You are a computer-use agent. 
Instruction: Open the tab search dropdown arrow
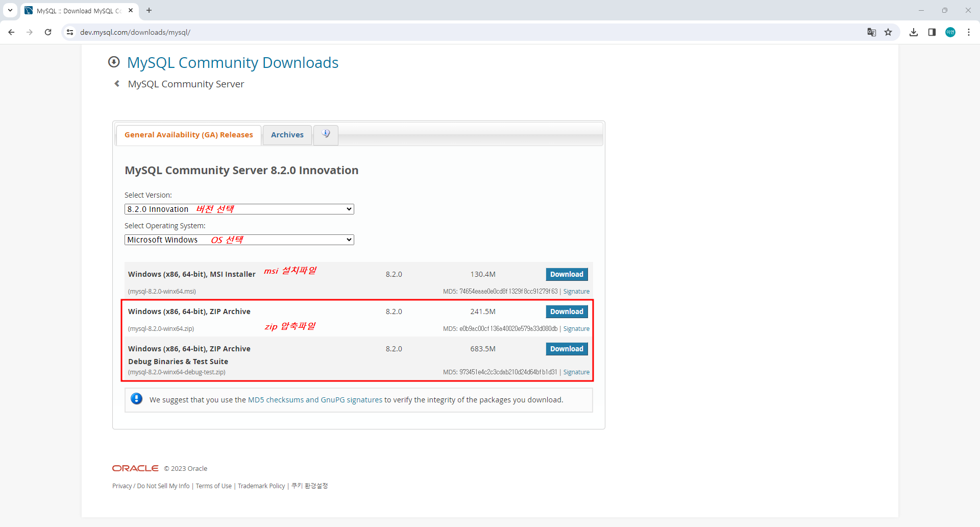(10, 10)
